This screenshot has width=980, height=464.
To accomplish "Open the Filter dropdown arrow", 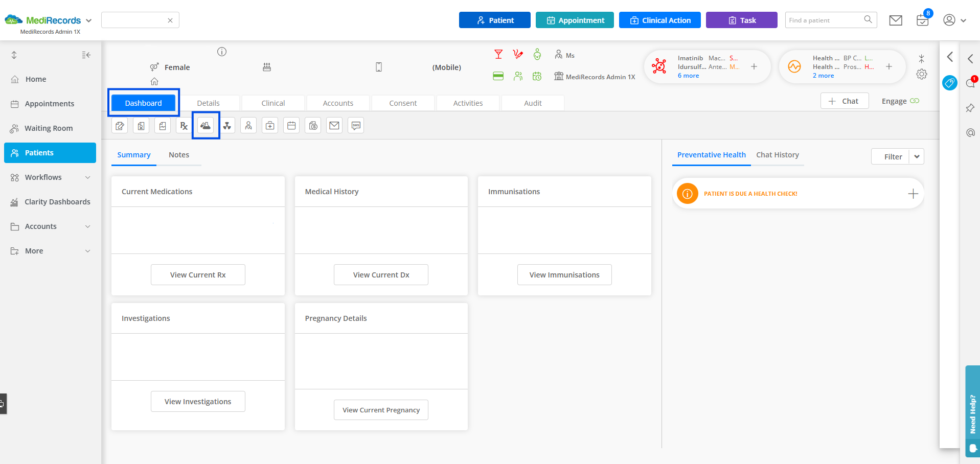I will (917, 157).
